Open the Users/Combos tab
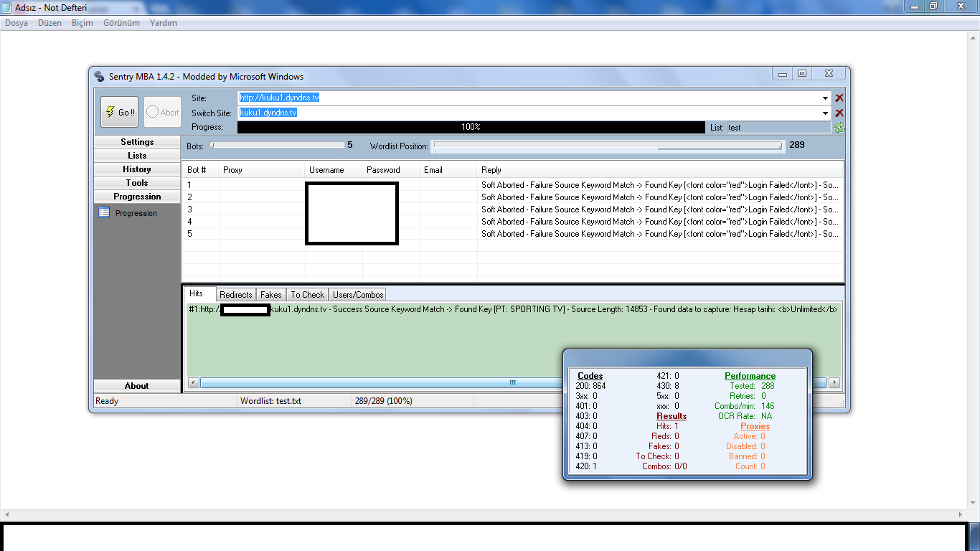Viewport: 980px width, 551px height. (x=358, y=295)
